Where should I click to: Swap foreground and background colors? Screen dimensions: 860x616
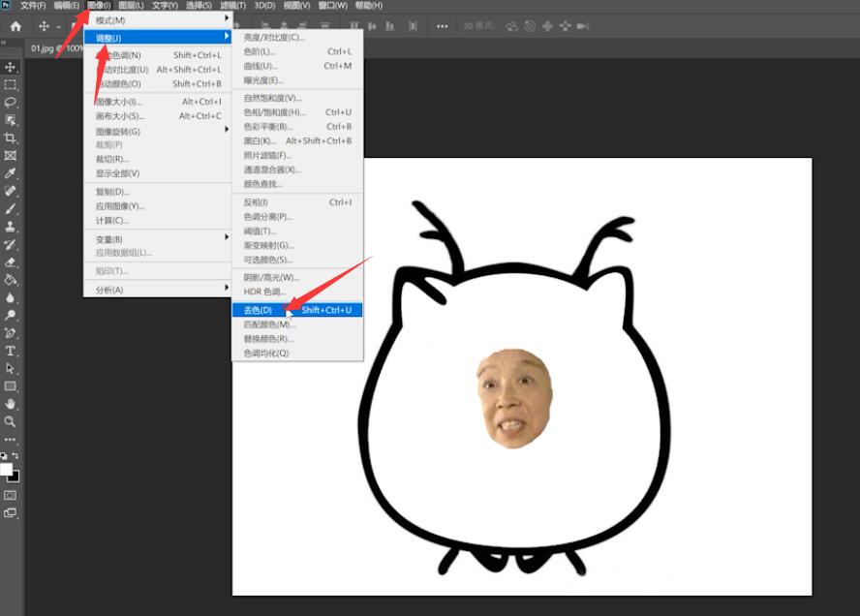point(15,455)
